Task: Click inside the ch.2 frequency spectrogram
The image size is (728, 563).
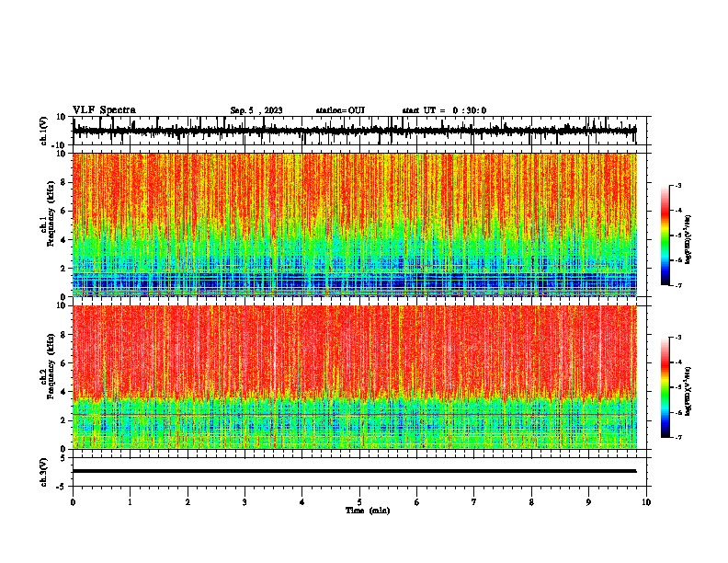Action: click(355, 377)
